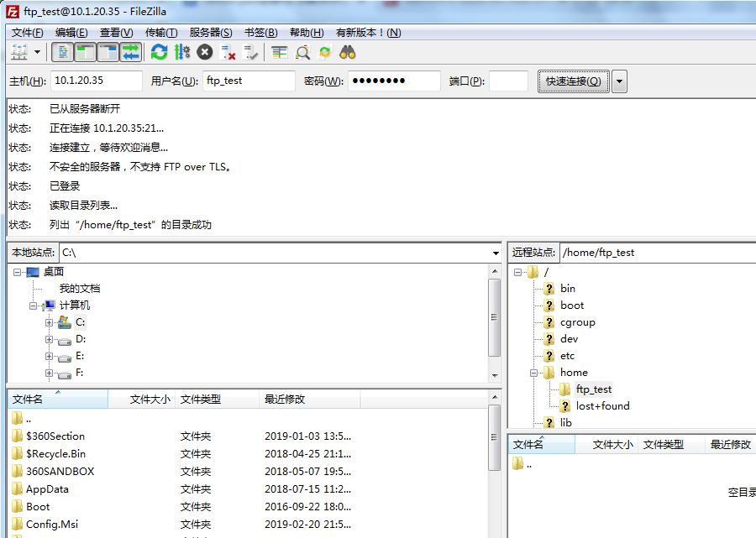756x538 pixels.
Task: Select the ftp_test remote folder
Action: tap(594, 389)
